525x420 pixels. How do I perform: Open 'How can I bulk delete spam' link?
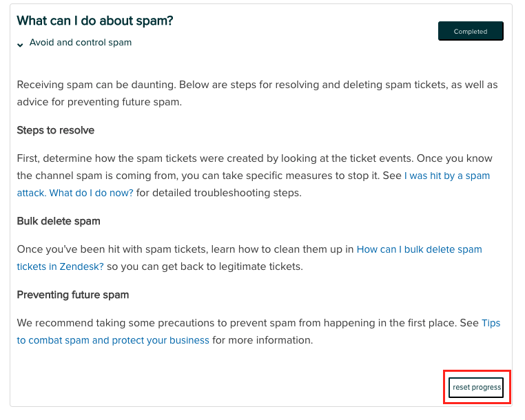pos(419,249)
